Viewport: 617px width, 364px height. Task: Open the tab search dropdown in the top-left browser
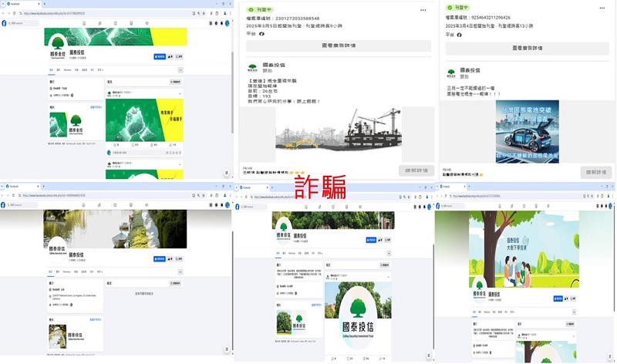[3, 4]
